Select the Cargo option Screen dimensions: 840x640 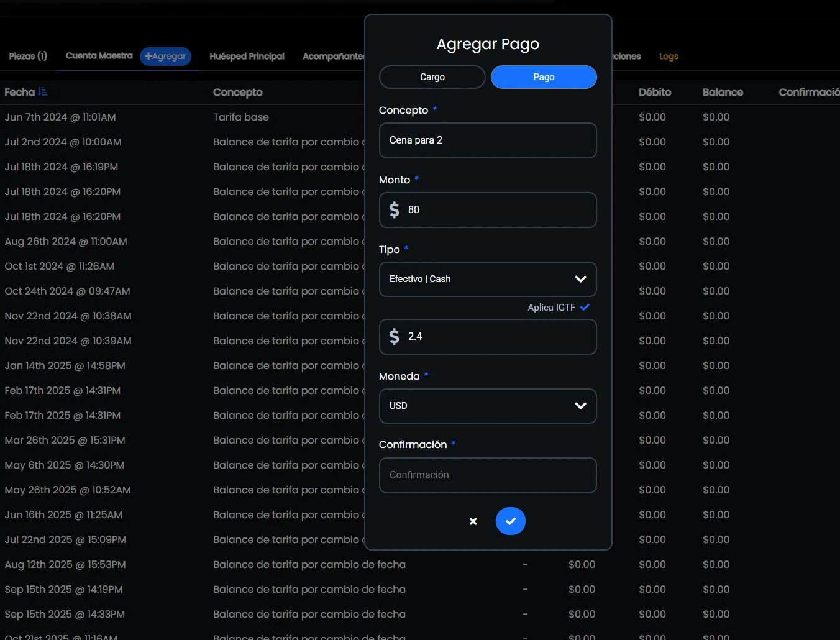pyautogui.click(x=432, y=77)
